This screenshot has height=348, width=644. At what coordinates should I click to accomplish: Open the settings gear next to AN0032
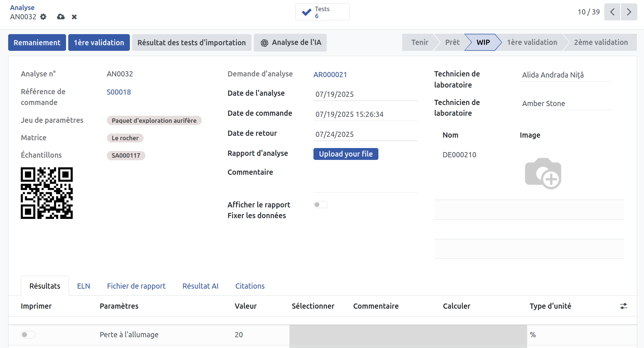click(x=43, y=17)
